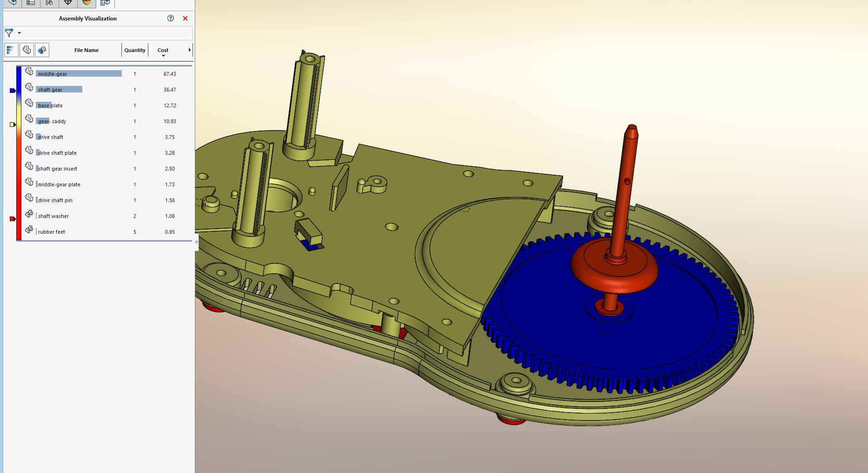Sort by File Name column header

pyautogui.click(x=86, y=50)
